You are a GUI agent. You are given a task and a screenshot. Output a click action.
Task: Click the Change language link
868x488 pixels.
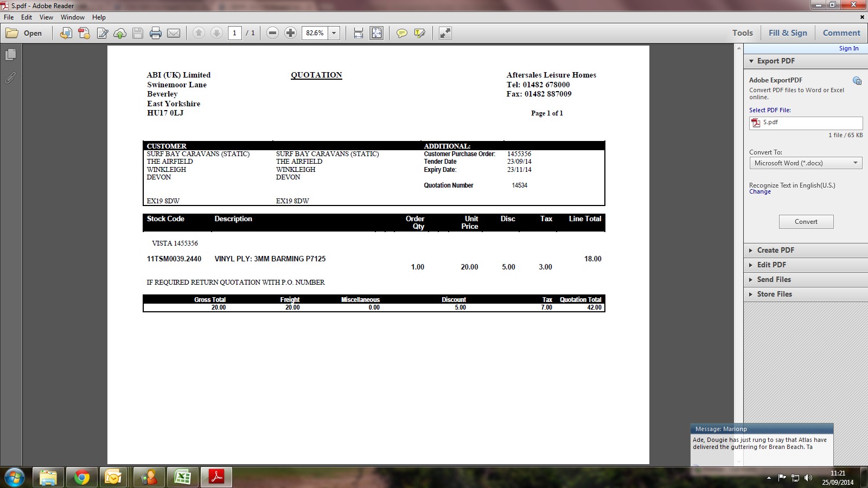[759, 192]
